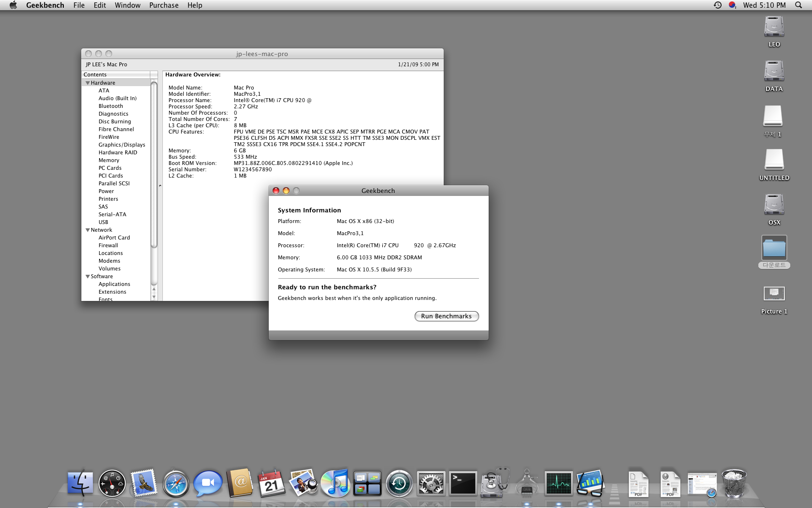Collapse the Network section in Contents

[x=87, y=230]
